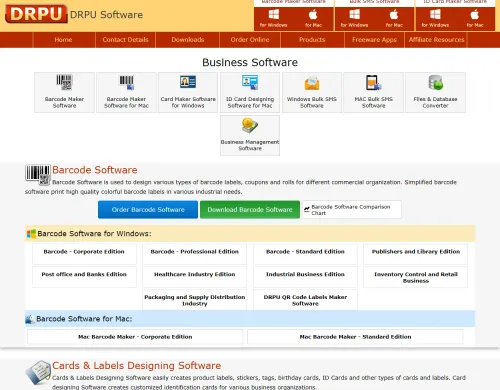This screenshot has width=500, height=390.
Task: Click the Mac icon beside Barcode Software for Mac
Action: coord(30,319)
